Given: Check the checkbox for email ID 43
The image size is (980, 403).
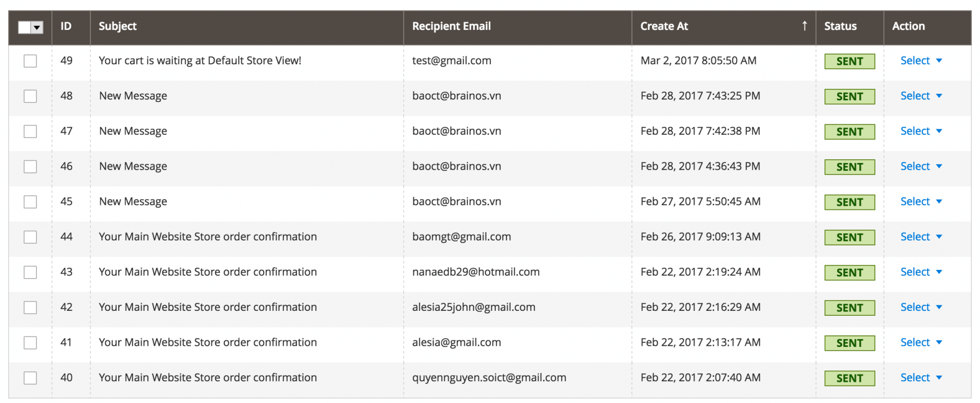Looking at the screenshot, I should click(x=31, y=272).
